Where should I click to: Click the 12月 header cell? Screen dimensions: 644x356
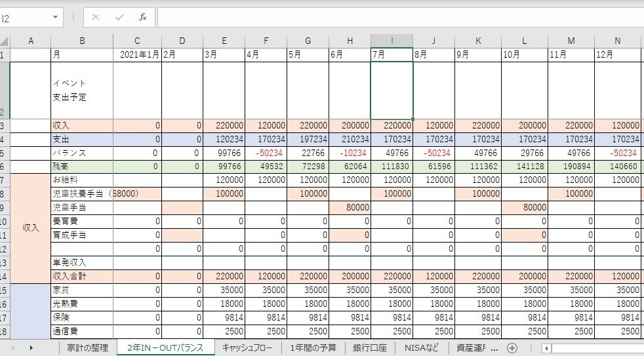(617, 54)
